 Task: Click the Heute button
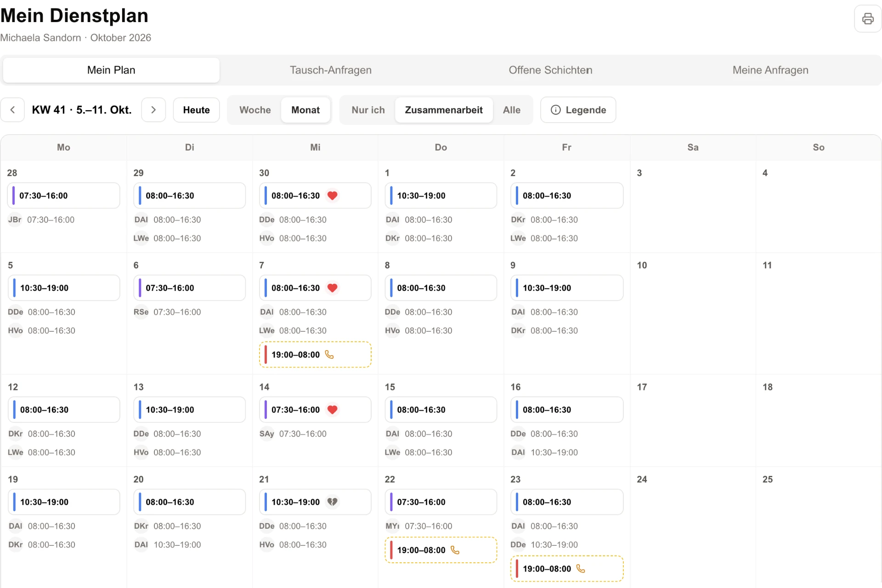(196, 110)
